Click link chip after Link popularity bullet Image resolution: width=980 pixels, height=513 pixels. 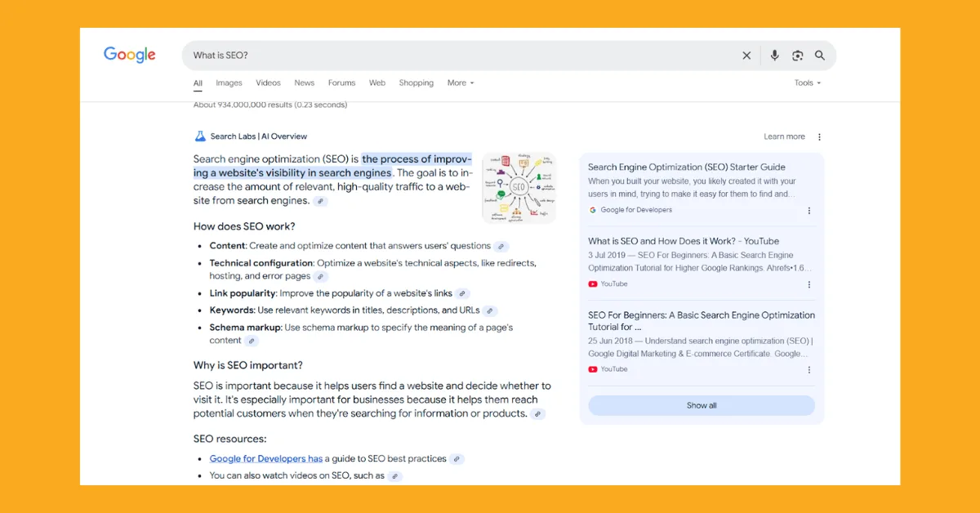463,293
